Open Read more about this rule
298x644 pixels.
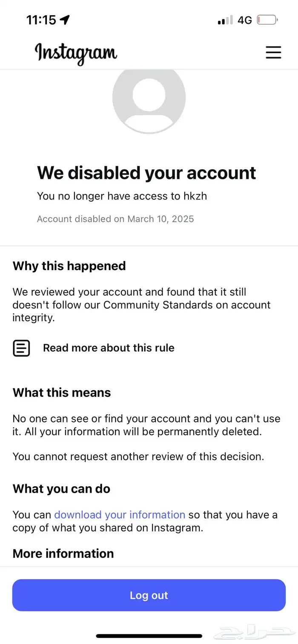pos(109,348)
